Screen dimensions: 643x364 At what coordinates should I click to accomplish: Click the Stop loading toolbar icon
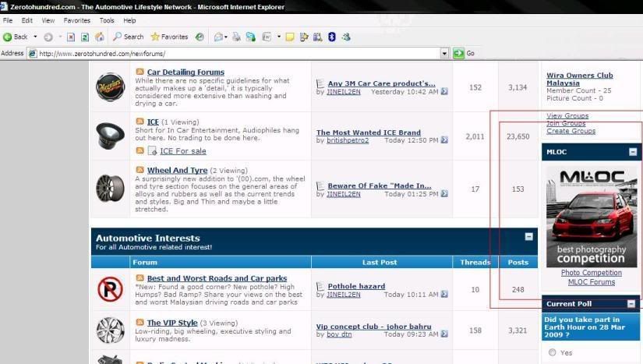(x=71, y=37)
